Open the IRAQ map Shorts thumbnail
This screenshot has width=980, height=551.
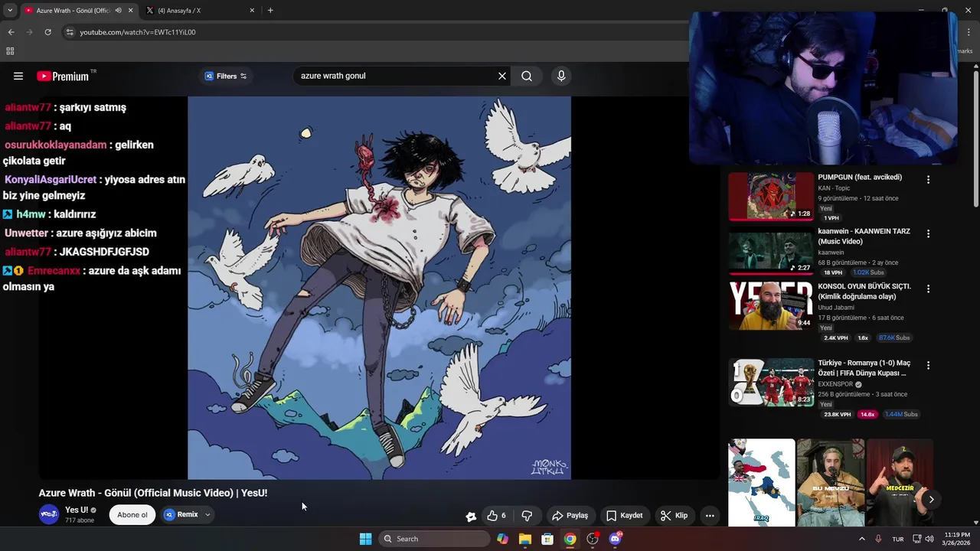pos(761,482)
